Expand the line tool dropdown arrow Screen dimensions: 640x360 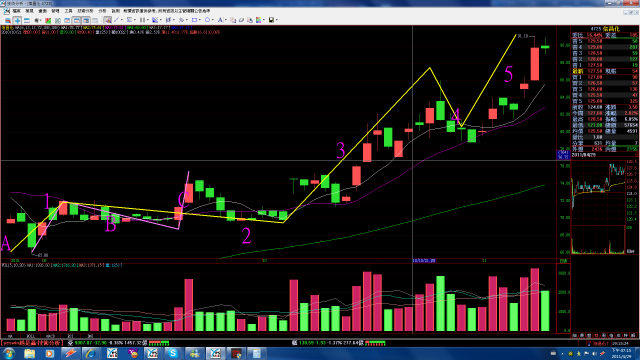122,20
